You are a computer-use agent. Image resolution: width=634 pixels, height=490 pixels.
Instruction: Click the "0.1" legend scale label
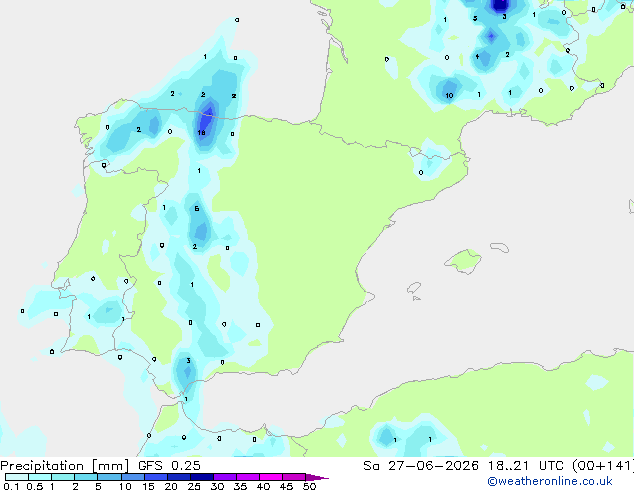pos(11,486)
